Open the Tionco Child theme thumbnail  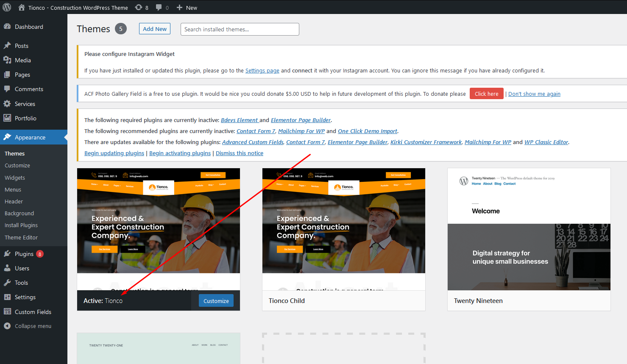coord(344,229)
